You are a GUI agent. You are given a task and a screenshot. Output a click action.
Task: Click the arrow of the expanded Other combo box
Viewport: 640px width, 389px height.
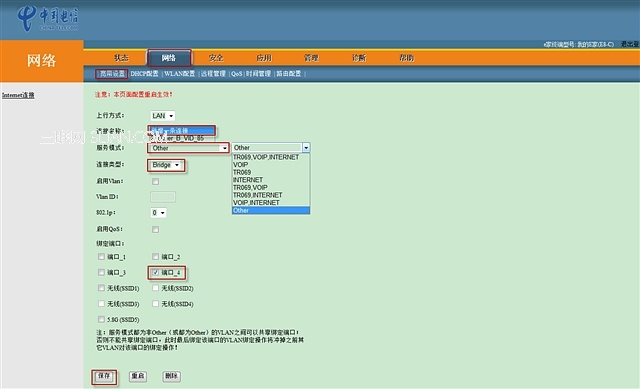pos(306,147)
